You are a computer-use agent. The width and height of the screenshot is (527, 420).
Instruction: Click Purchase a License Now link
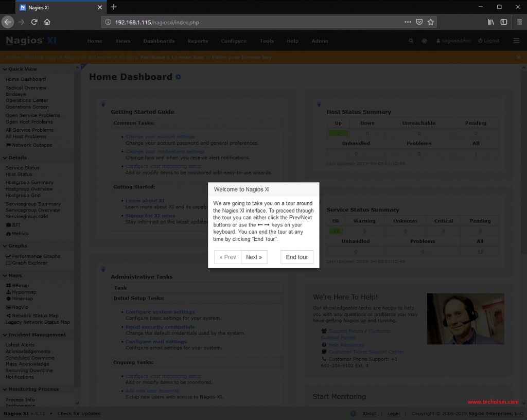[x=172, y=57]
